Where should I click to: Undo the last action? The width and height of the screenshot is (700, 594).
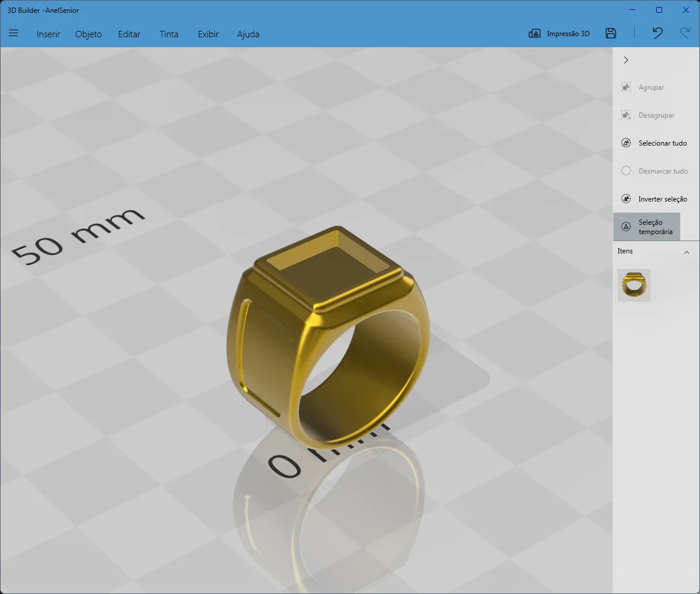coord(657,33)
